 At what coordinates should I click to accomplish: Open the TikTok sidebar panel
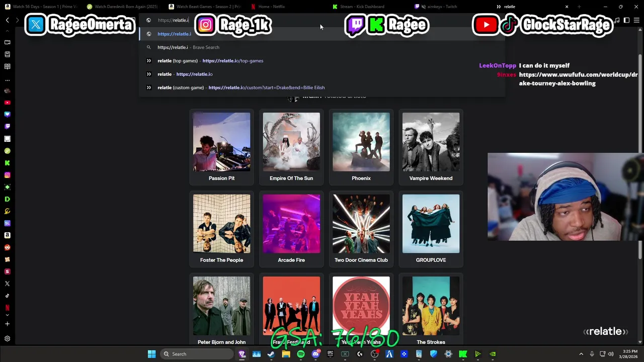7,296
